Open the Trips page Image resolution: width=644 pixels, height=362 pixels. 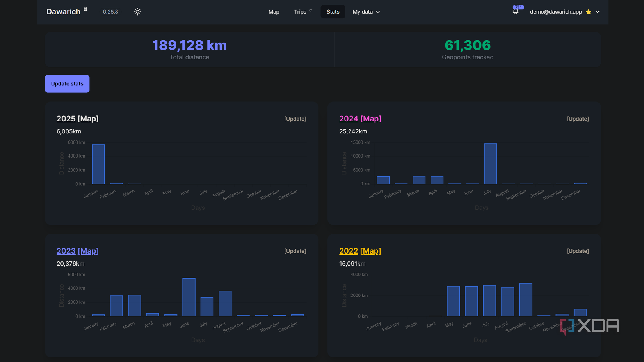[x=300, y=12]
